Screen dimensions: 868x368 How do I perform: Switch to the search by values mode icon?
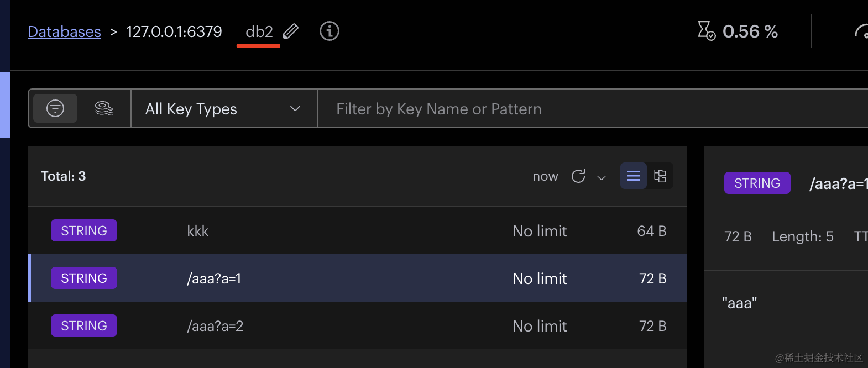(104, 108)
